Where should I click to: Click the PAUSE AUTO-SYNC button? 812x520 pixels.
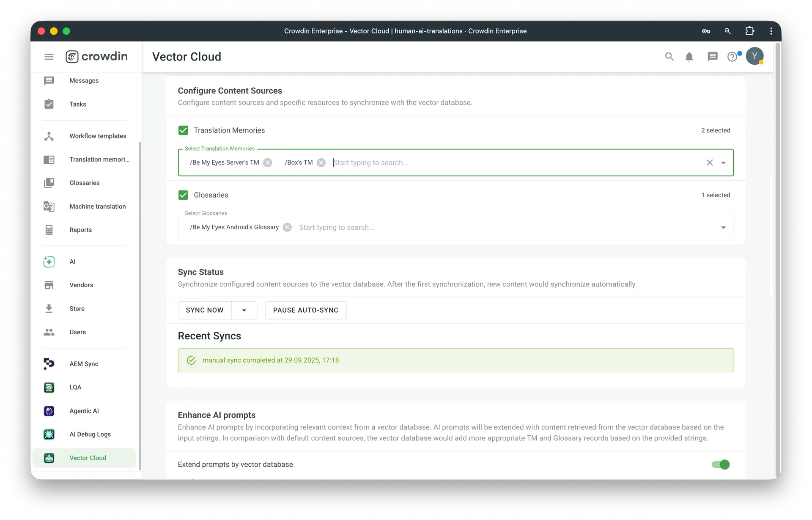pos(305,310)
